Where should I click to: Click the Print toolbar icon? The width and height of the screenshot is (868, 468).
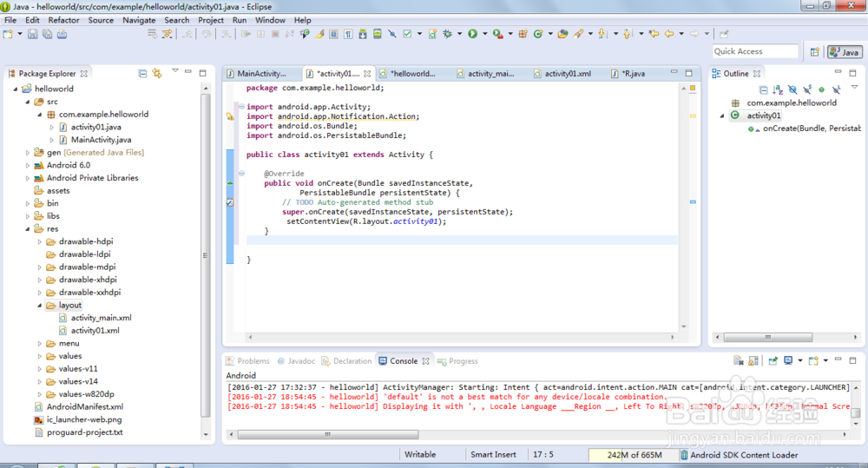(62, 34)
